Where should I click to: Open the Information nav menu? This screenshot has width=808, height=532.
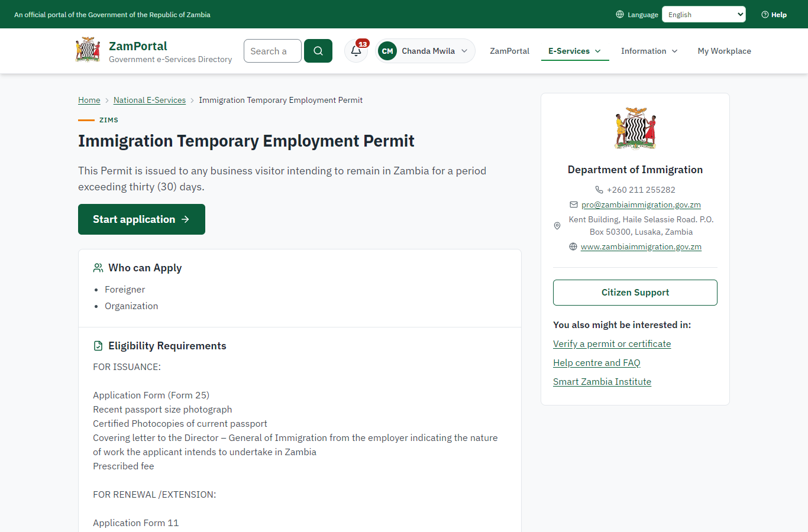coord(649,51)
